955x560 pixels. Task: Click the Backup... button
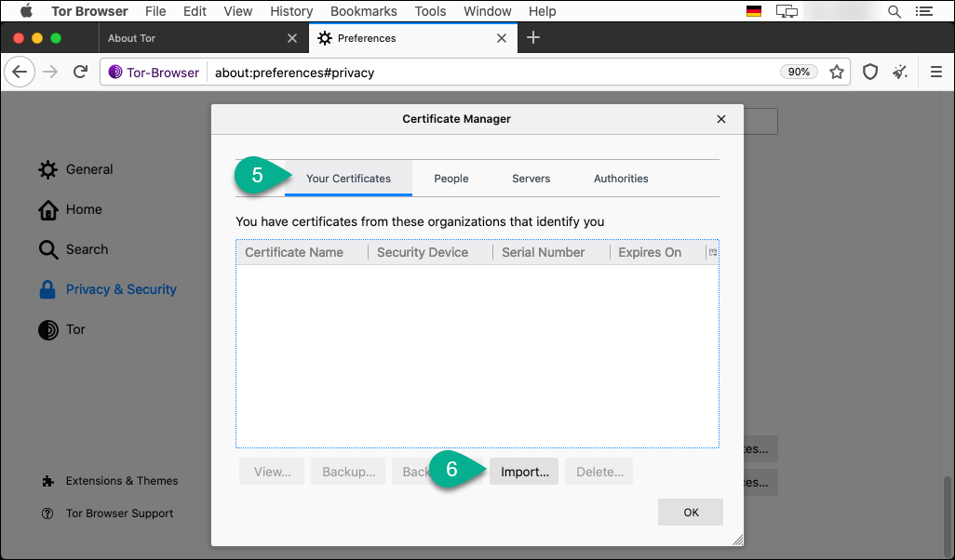pos(348,472)
